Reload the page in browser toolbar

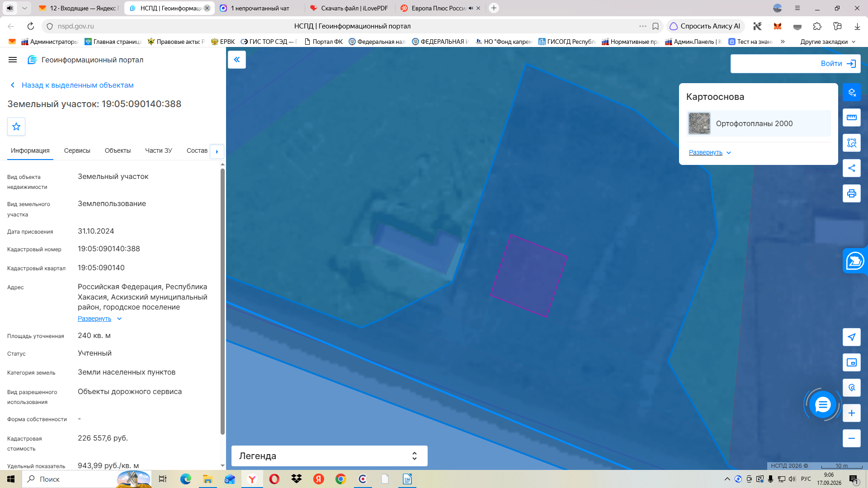30,26
